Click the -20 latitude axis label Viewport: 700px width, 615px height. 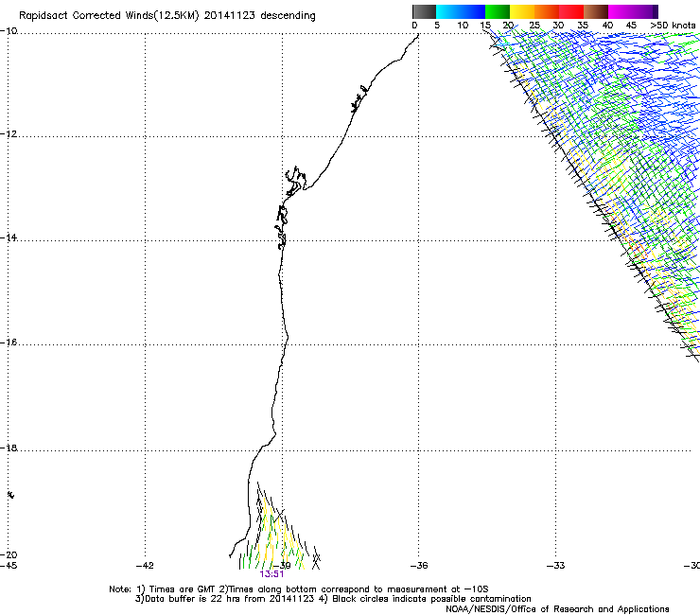9,554
